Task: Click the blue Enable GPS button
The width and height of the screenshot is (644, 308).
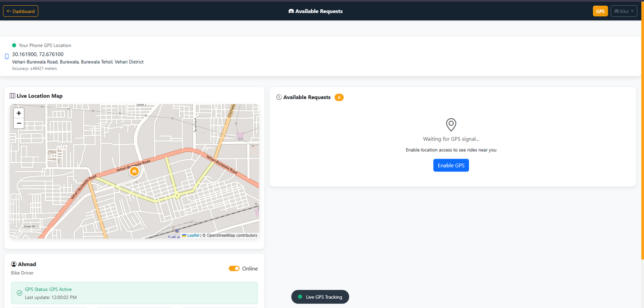Action: [x=451, y=165]
